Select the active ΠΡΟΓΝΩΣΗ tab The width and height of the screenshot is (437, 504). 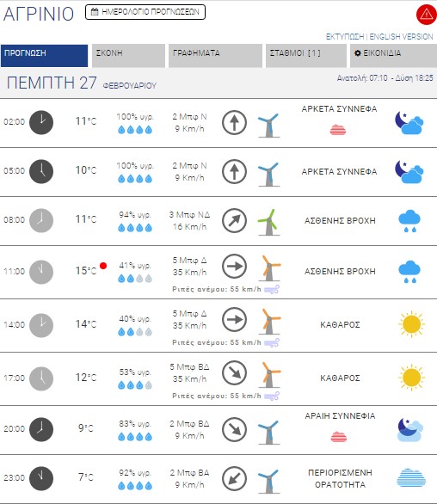coord(44,56)
